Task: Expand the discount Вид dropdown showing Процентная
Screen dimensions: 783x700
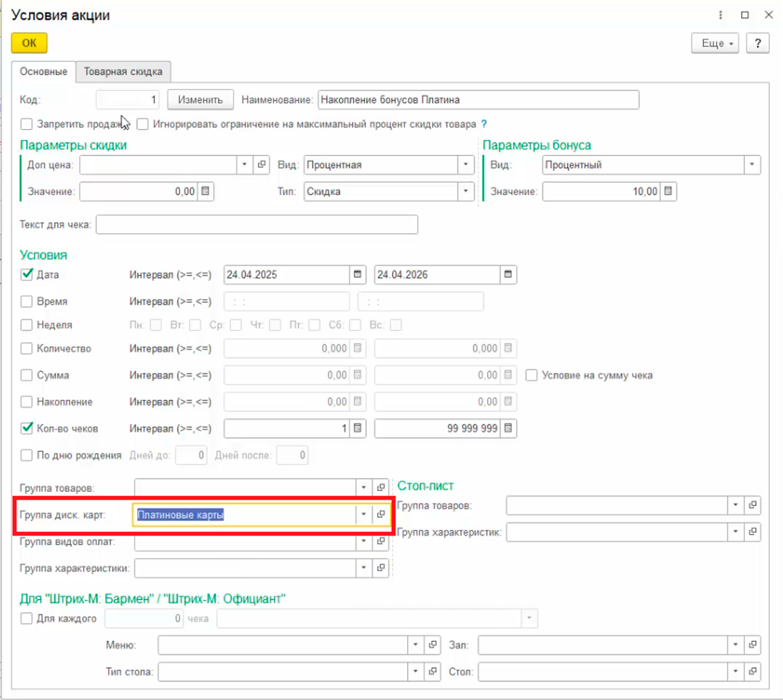Action: 466,165
